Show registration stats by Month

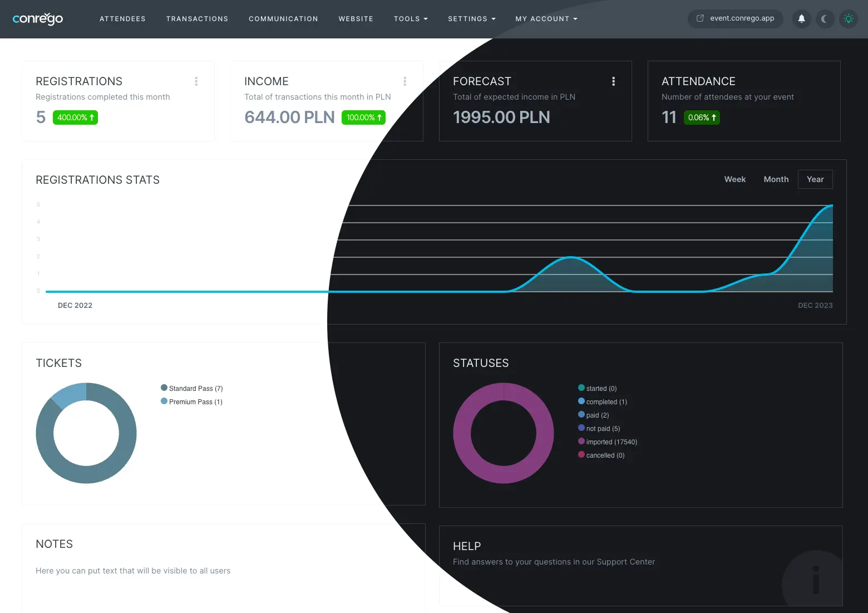coord(776,179)
